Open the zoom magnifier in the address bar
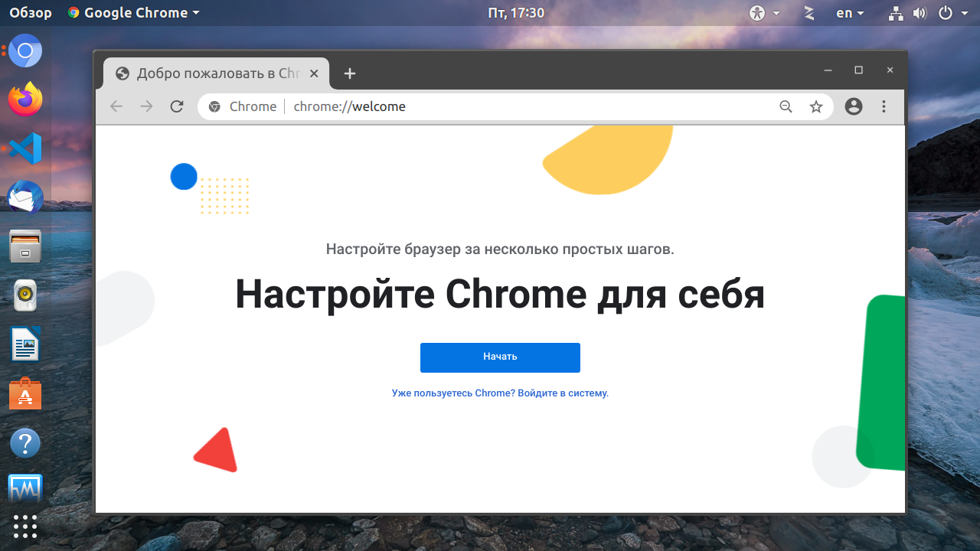 [786, 106]
